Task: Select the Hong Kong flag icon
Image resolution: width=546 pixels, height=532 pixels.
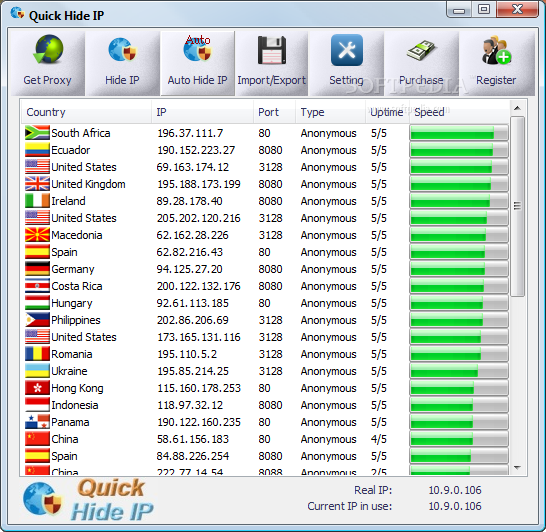Action: pos(37,388)
